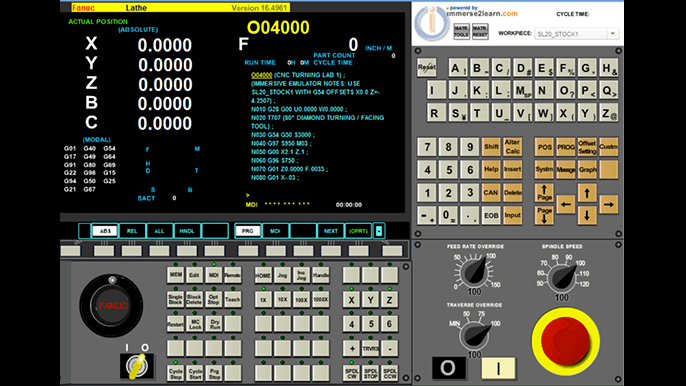Click the EOB end-of-block key
The image size is (686, 386).
click(491, 215)
